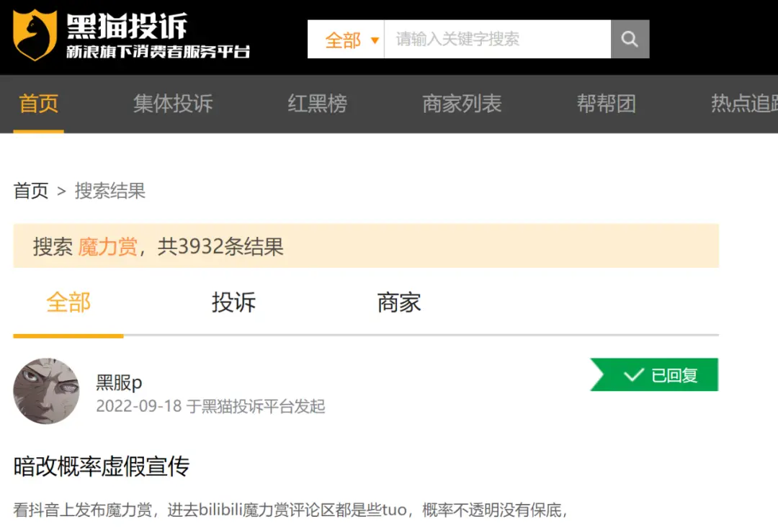This screenshot has width=778, height=532.
Task: Open the profile name 黑服p
Action: [119, 382]
